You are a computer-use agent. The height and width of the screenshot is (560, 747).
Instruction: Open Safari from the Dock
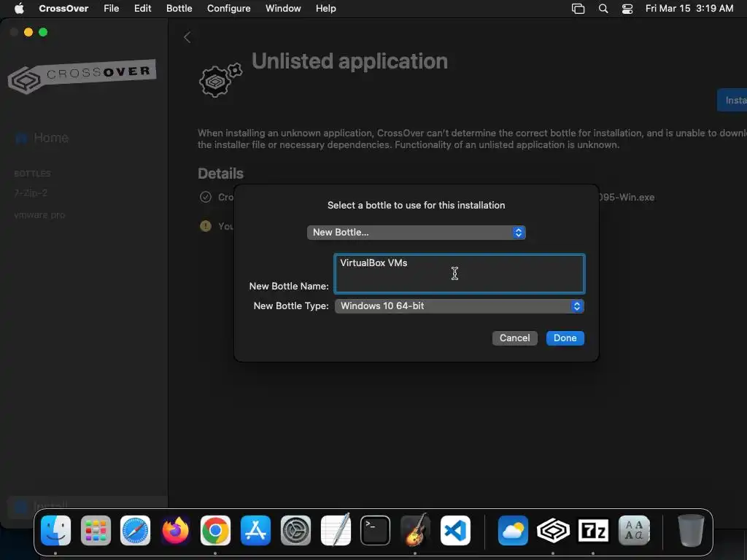(135, 531)
